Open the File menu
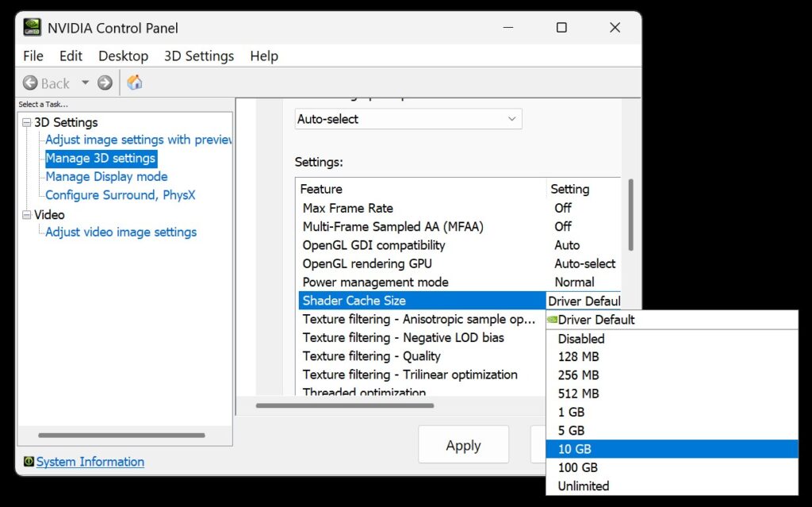812x507 pixels. point(33,56)
